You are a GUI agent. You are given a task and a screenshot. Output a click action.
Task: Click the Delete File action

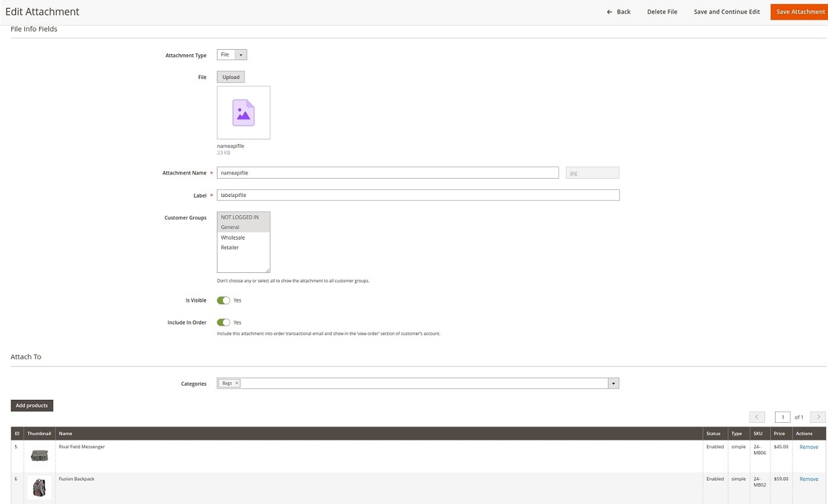(x=662, y=11)
